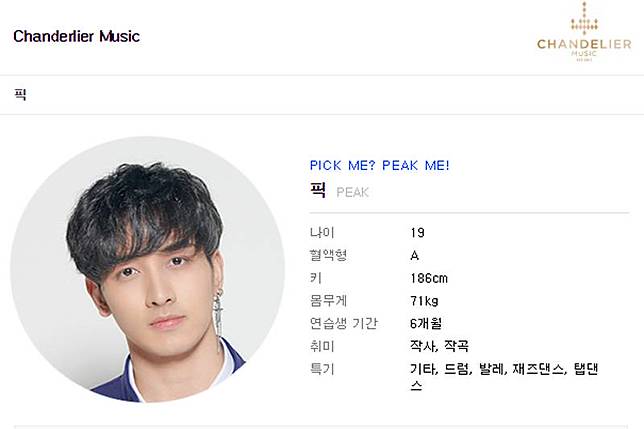Image resolution: width=644 pixels, height=429 pixels.
Task: Select the 나이 age label
Action: (322, 233)
